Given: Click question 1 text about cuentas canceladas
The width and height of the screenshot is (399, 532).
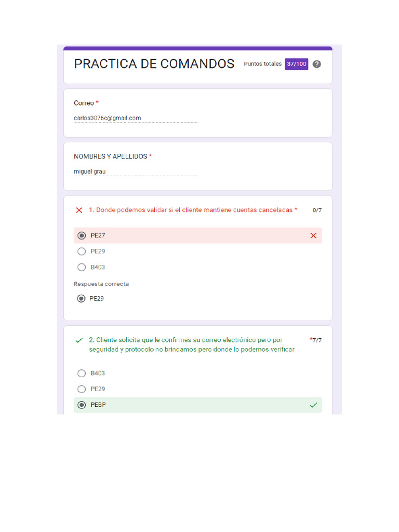Looking at the screenshot, I should pyautogui.click(x=191, y=210).
